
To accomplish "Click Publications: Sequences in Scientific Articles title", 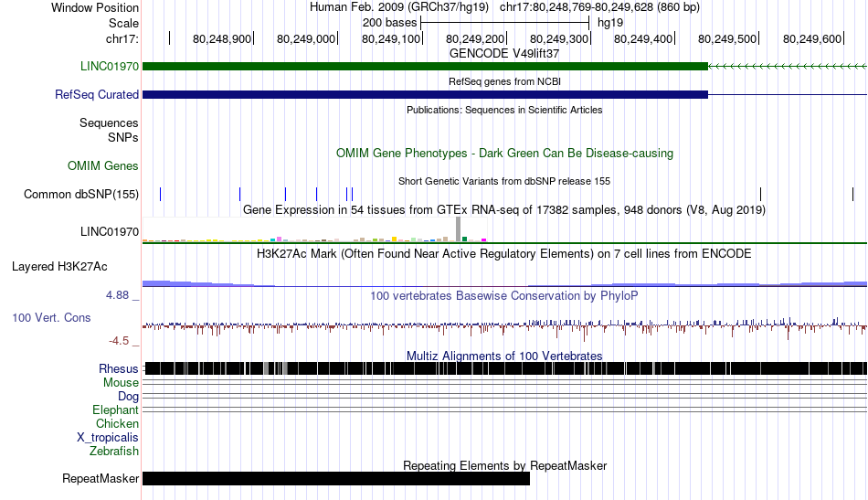I will coord(504,111).
